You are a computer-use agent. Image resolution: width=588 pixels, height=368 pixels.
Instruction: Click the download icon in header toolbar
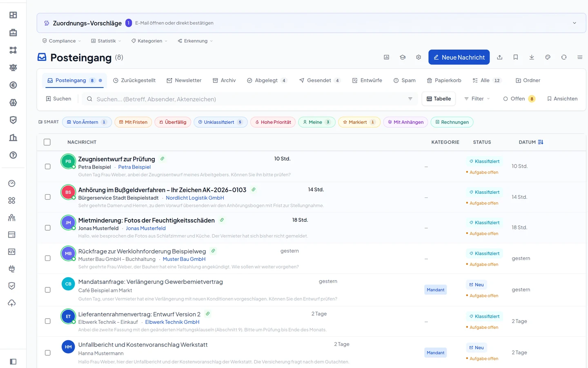(532, 57)
